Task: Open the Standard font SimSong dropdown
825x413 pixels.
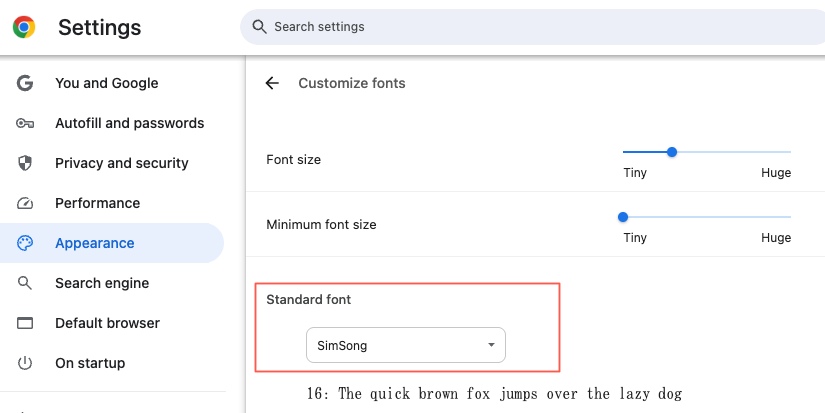Action: 405,345
